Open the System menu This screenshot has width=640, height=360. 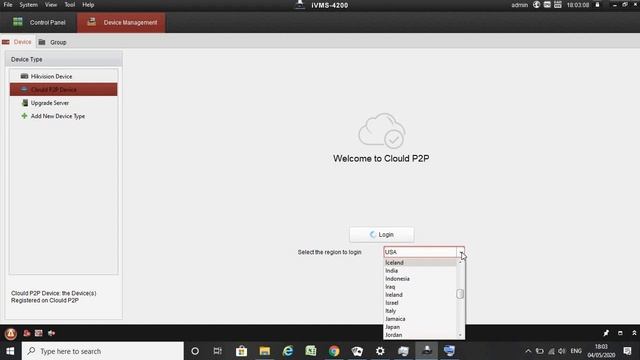click(x=29, y=5)
